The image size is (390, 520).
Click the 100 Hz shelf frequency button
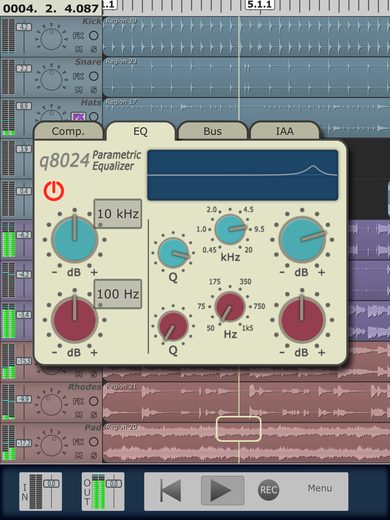pyautogui.click(x=118, y=294)
